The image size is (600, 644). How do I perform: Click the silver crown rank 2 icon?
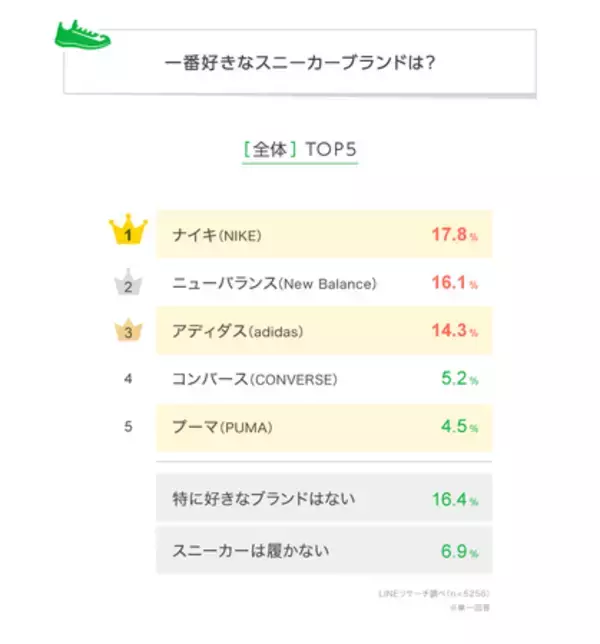pyautogui.click(x=128, y=284)
